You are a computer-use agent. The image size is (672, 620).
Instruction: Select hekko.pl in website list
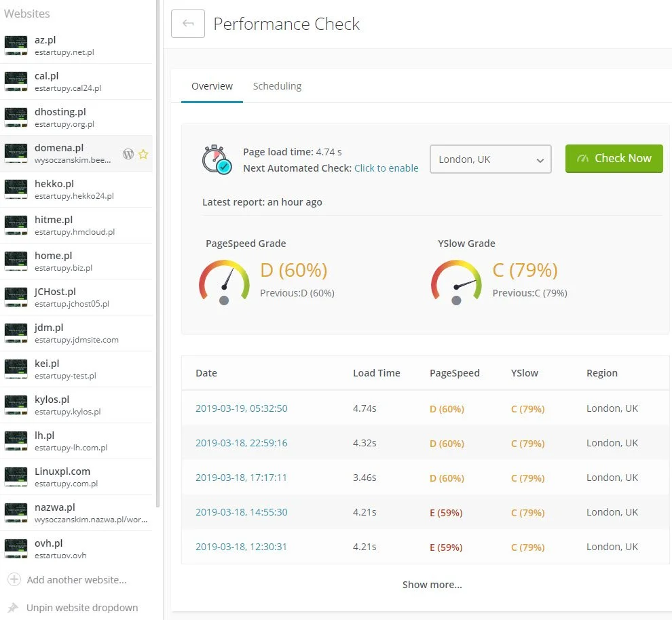coord(76,189)
